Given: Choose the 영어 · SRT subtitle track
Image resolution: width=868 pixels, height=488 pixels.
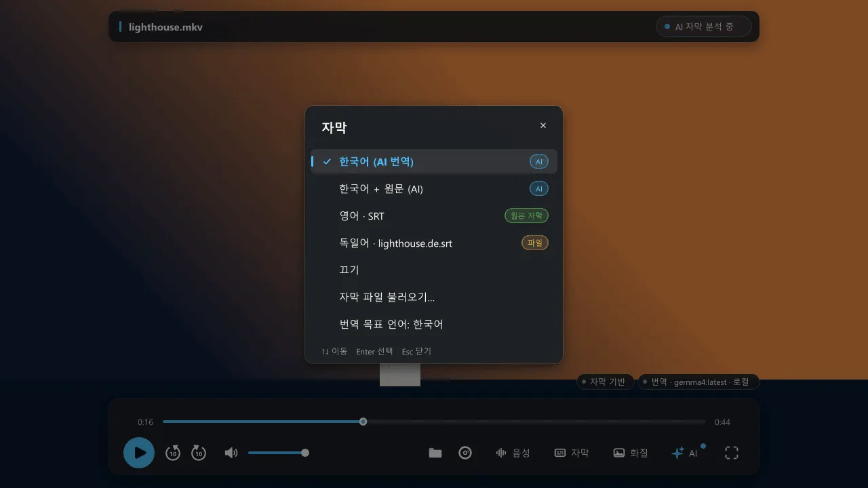Looking at the screenshot, I should pos(434,216).
